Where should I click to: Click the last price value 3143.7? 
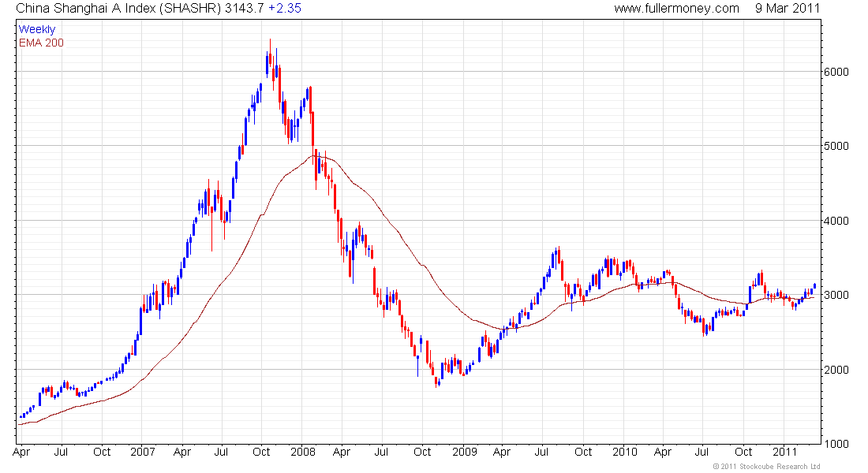point(244,9)
